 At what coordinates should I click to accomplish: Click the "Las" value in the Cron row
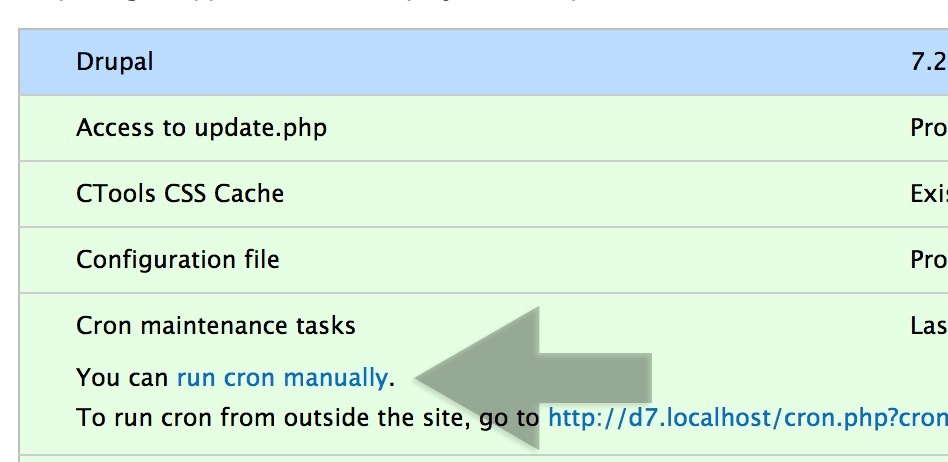(x=929, y=325)
